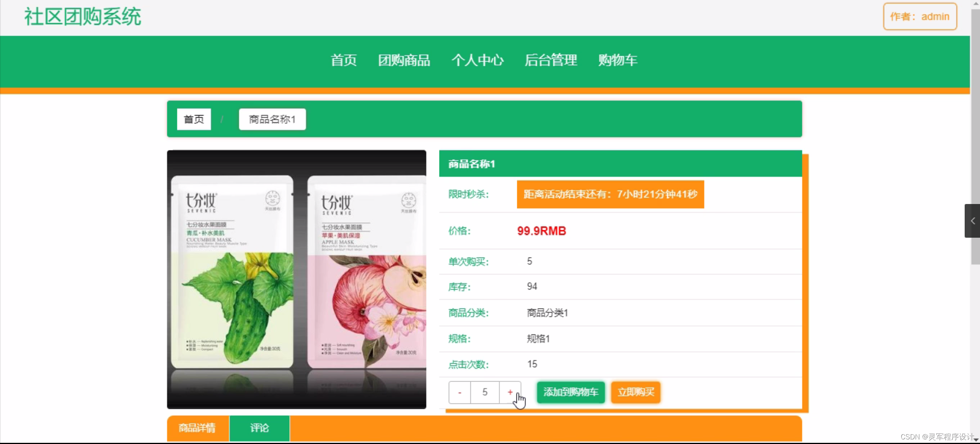Screen dimensions: 980x444
Task: Go to 个人中心 in the nav bar
Action: (477, 60)
